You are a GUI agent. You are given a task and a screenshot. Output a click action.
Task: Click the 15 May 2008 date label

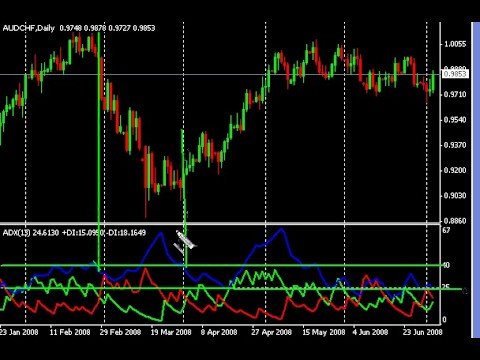[x=323, y=332]
